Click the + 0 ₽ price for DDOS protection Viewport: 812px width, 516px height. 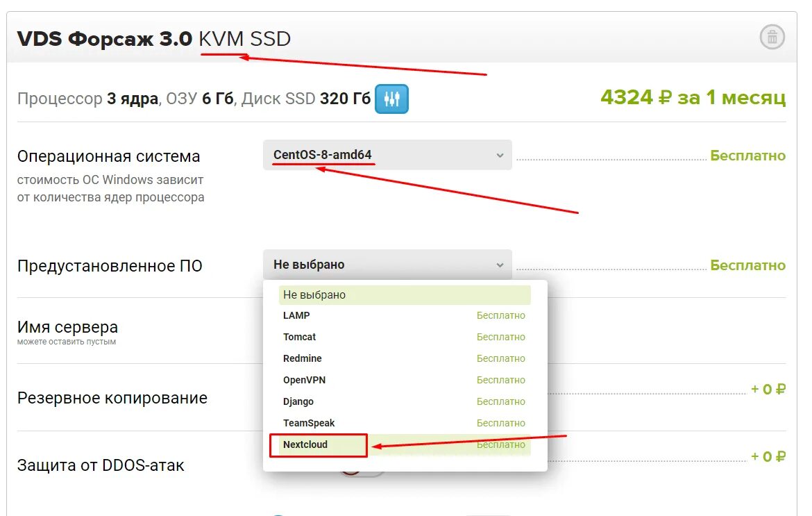tap(768, 456)
